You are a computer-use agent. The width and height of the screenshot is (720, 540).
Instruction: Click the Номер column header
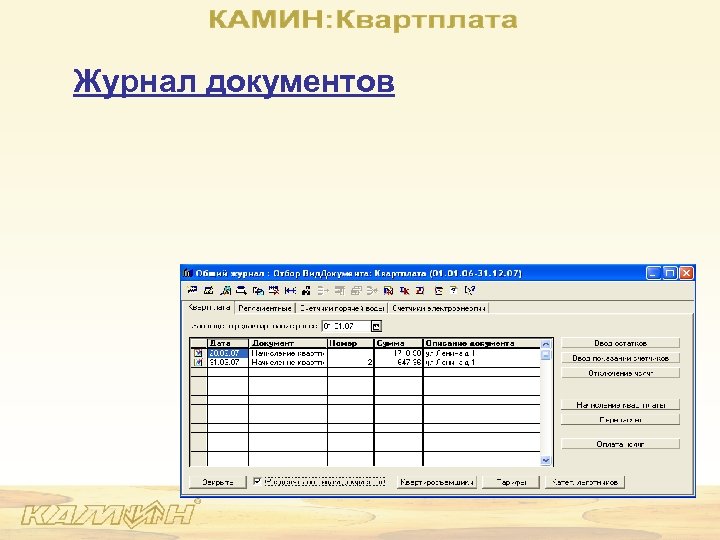point(351,343)
